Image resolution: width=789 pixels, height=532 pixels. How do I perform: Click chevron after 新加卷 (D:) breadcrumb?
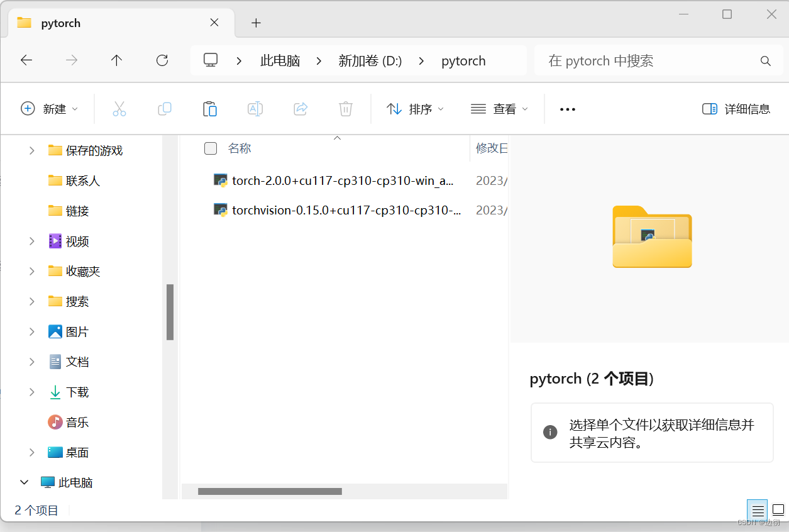coord(421,61)
